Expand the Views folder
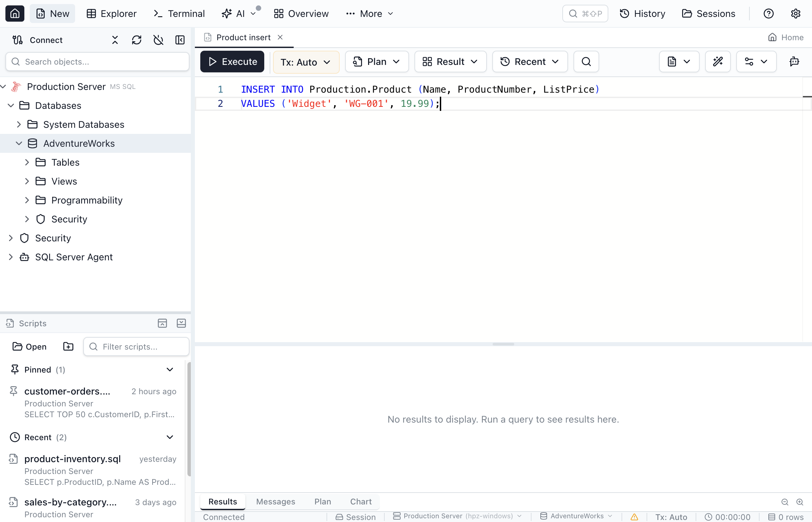 (x=27, y=182)
